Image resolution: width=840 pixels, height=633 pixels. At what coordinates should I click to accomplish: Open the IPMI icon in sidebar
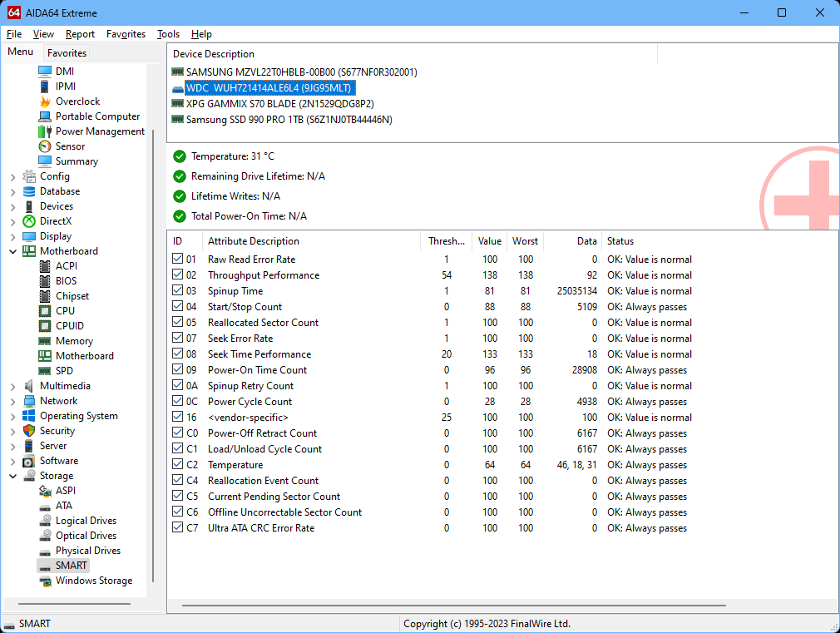point(45,87)
